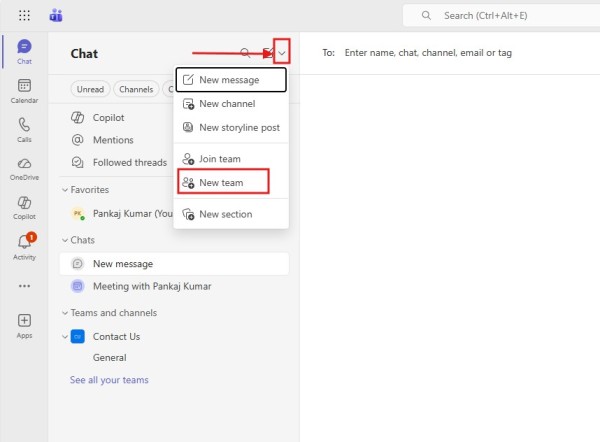
Task: Click the new-message compose icon in Chat header
Action: point(268,53)
